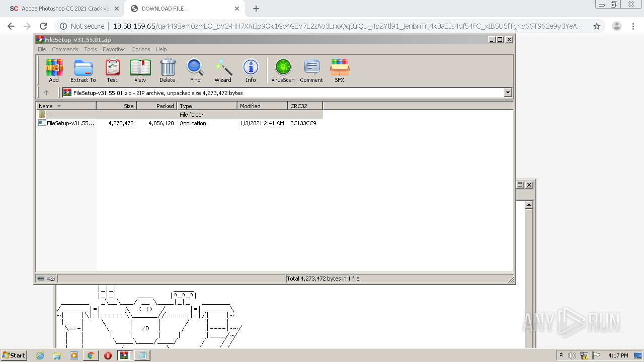Viewport: 644px width, 362px height.
Task: Click the 4,056,120 packed size cell
Action: pos(161,123)
